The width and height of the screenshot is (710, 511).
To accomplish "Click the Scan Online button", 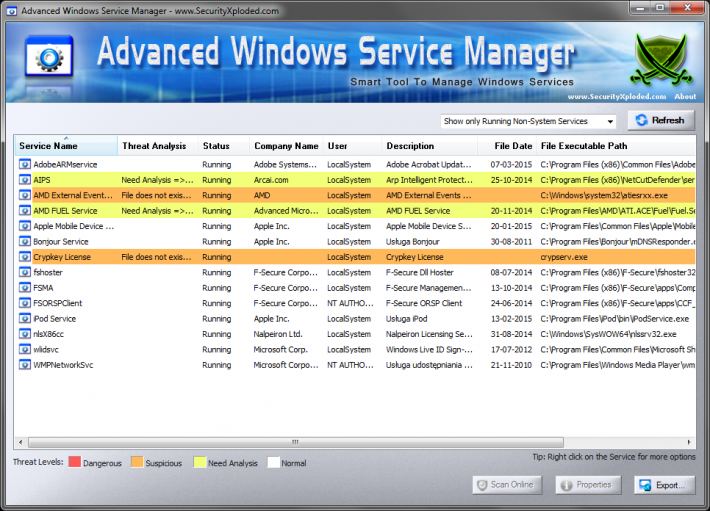I will tap(507, 485).
